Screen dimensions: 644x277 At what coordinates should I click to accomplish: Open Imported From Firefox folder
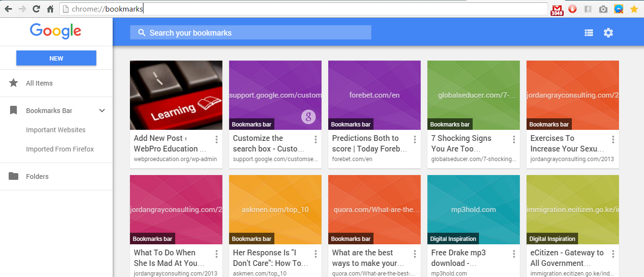(60, 149)
